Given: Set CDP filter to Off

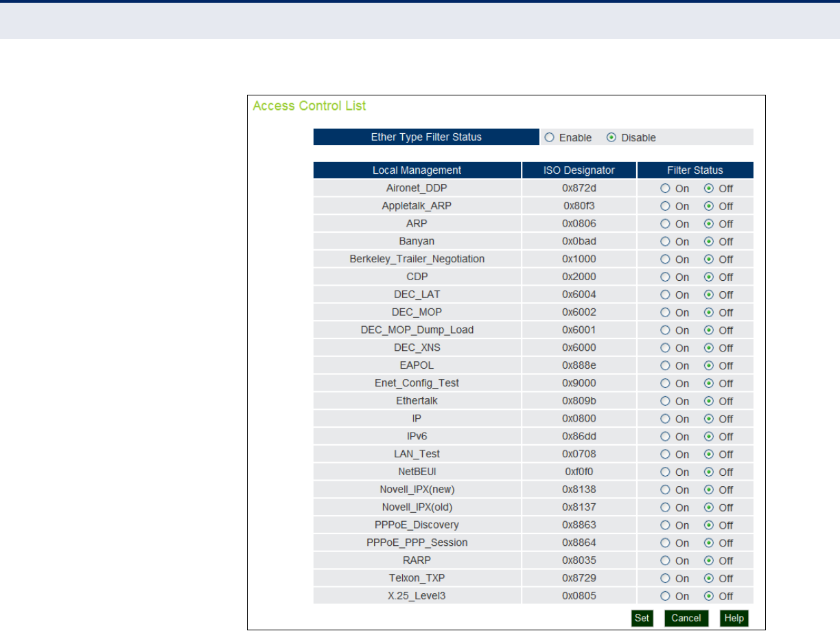Looking at the screenshot, I should [709, 277].
